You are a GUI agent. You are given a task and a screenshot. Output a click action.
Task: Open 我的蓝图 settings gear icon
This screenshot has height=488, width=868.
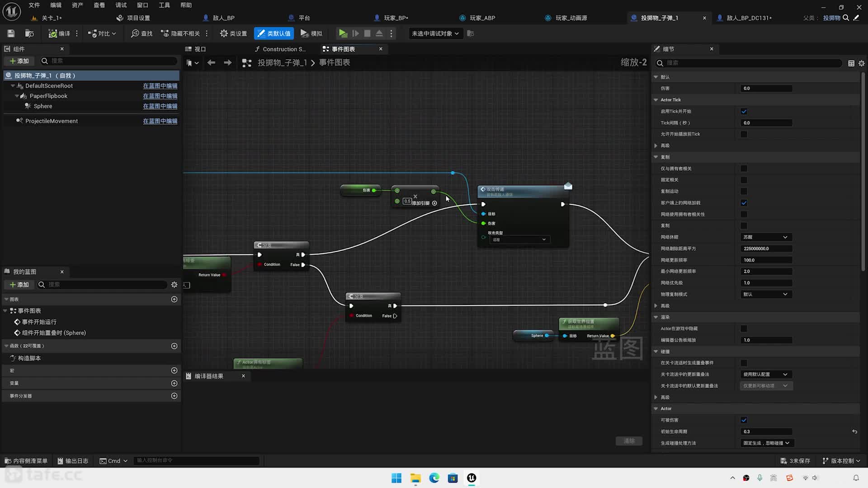pos(174,285)
